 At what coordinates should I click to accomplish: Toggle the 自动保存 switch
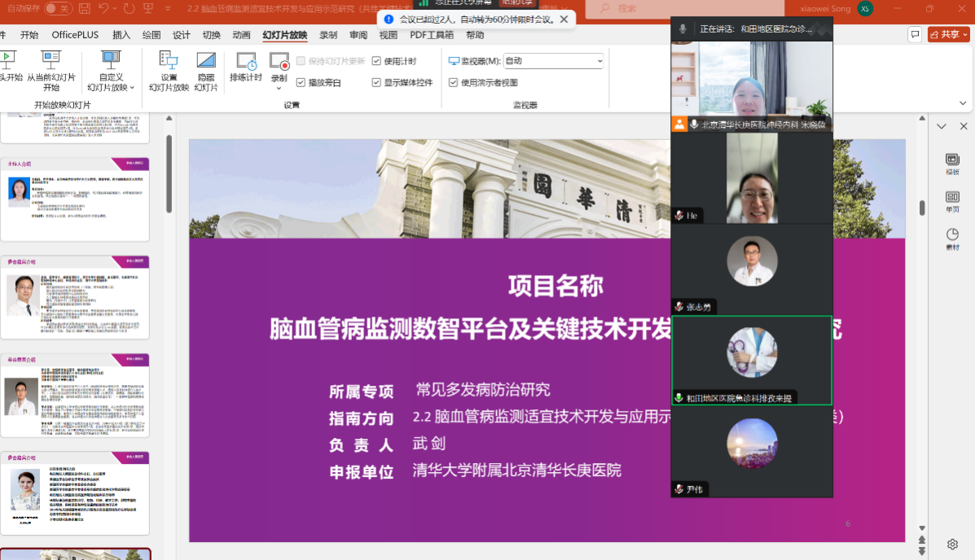point(57,9)
